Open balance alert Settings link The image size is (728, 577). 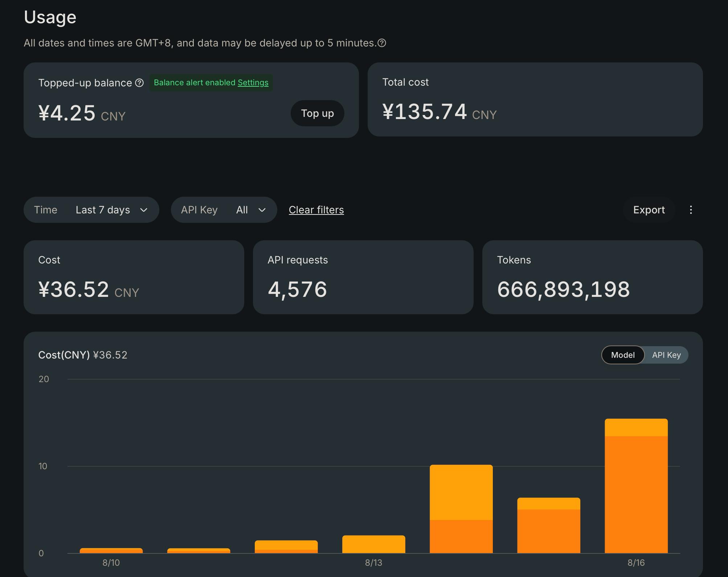click(x=253, y=83)
